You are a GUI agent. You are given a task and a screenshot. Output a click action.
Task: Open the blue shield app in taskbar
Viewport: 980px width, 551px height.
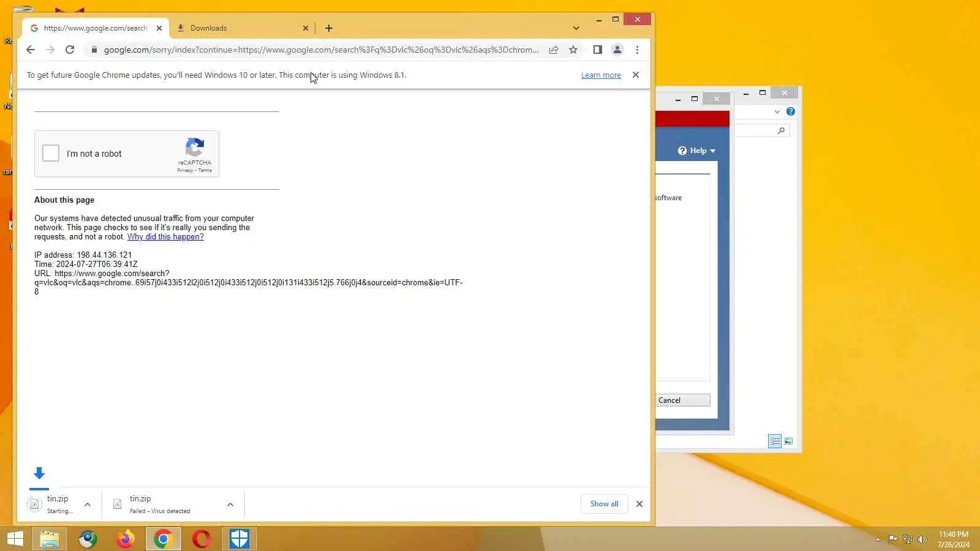coord(239,539)
